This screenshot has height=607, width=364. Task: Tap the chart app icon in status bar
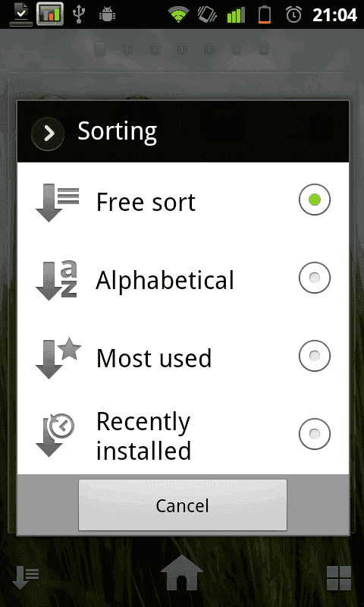tap(50, 14)
